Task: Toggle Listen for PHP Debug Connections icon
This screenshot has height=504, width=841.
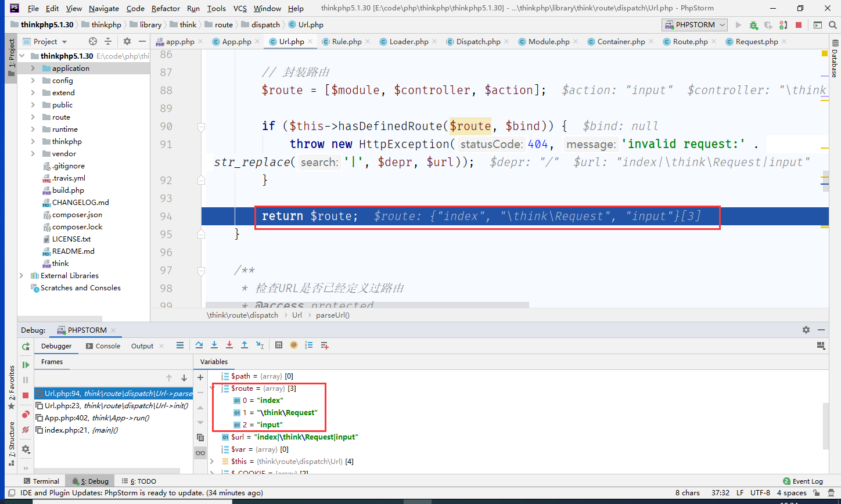Action: pyautogui.click(x=784, y=25)
